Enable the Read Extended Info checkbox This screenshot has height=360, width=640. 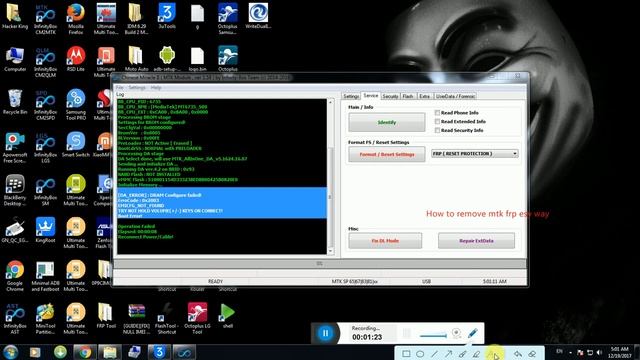click(437, 122)
